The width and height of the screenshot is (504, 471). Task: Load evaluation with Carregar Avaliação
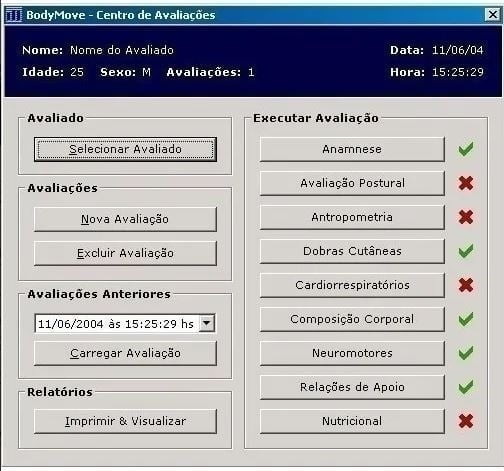point(125,353)
